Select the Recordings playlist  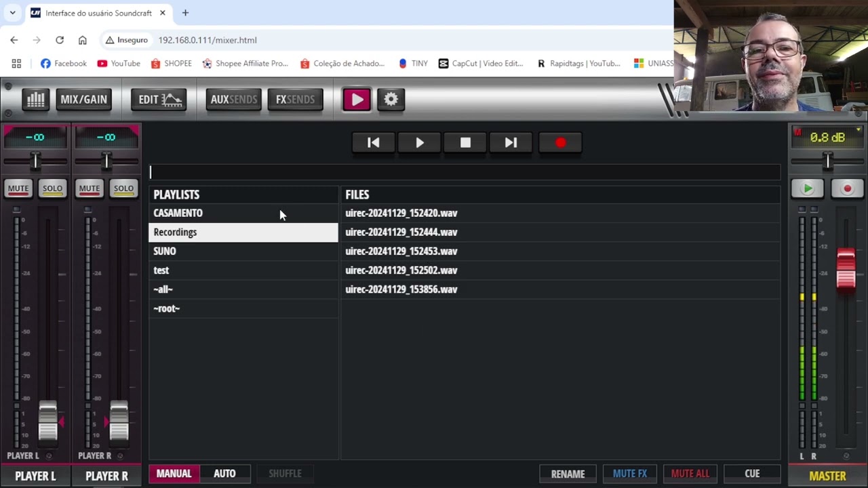[x=243, y=232]
